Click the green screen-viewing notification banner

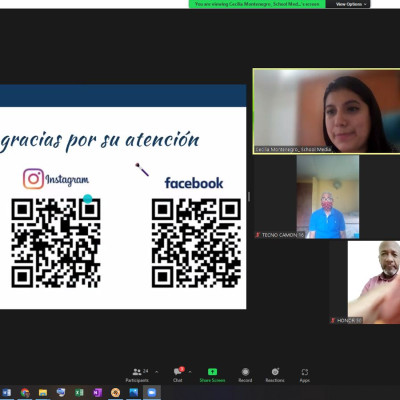257,4
